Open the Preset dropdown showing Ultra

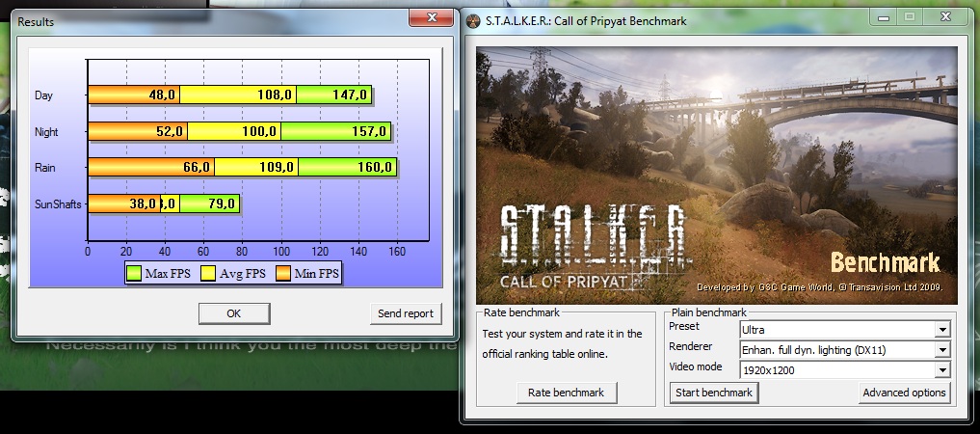942,330
